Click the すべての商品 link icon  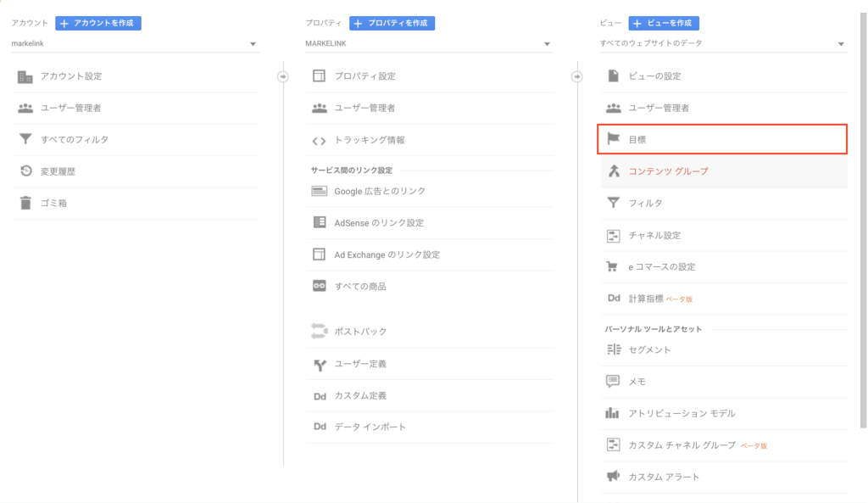[x=320, y=286]
